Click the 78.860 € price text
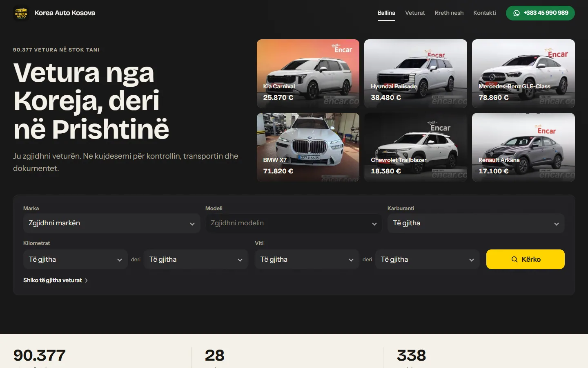 [494, 98]
